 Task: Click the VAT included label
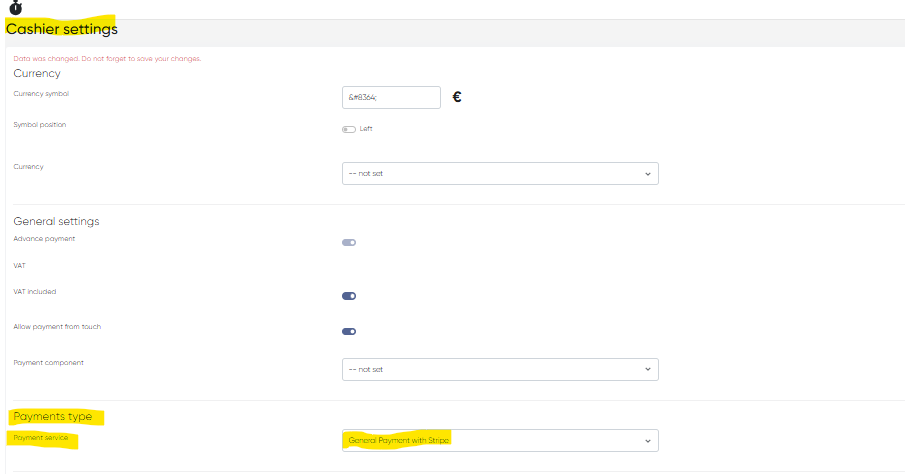35,291
